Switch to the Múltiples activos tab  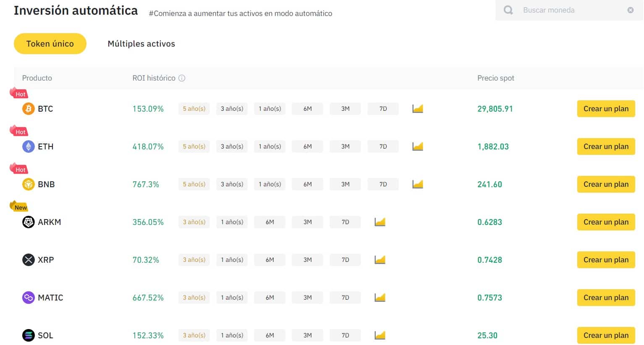point(141,44)
